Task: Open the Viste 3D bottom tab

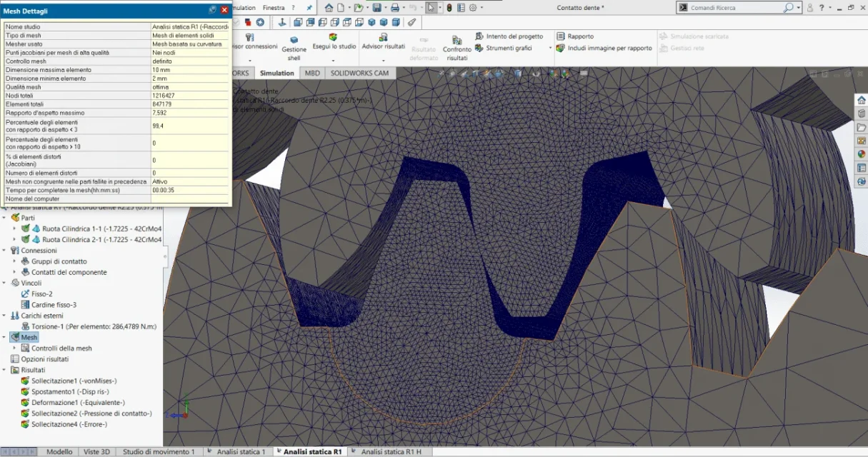Action: (x=96, y=451)
